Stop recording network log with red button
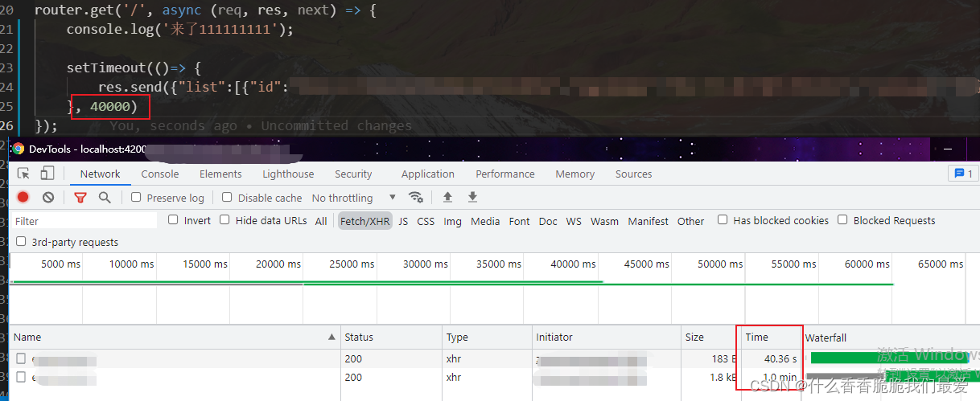980x401 pixels. pos(23,198)
